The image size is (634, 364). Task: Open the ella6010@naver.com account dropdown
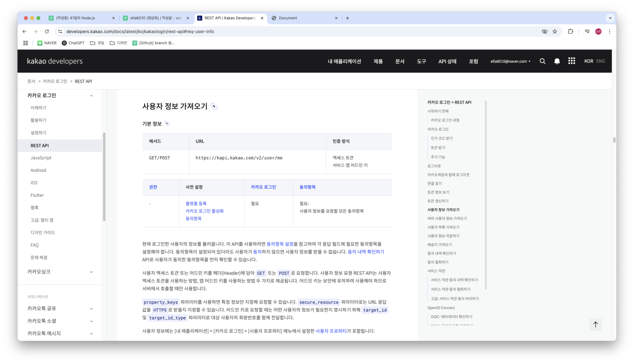[x=510, y=61]
